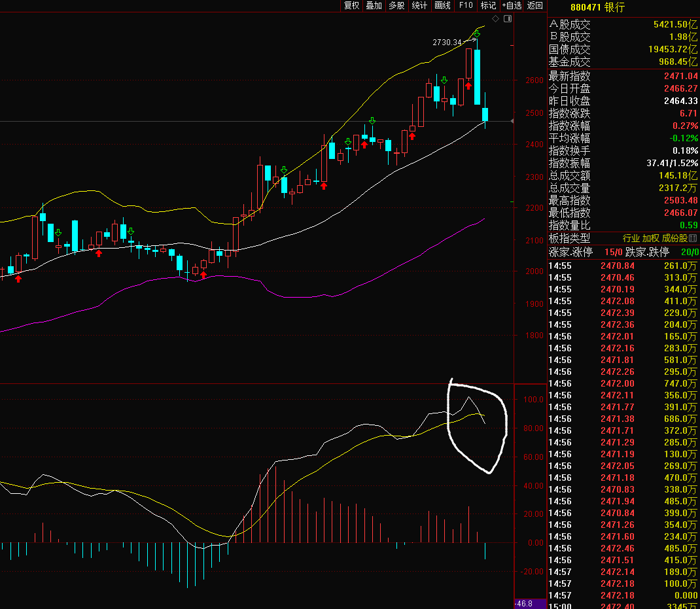The height and width of the screenshot is (609, 700).
Task: Toggle the side panel layout icon
Action: (x=506, y=19)
